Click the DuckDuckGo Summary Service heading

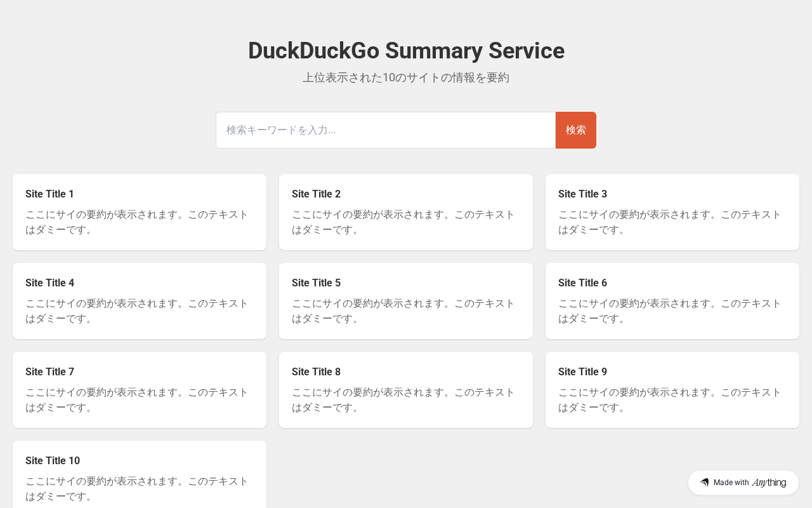point(406,51)
